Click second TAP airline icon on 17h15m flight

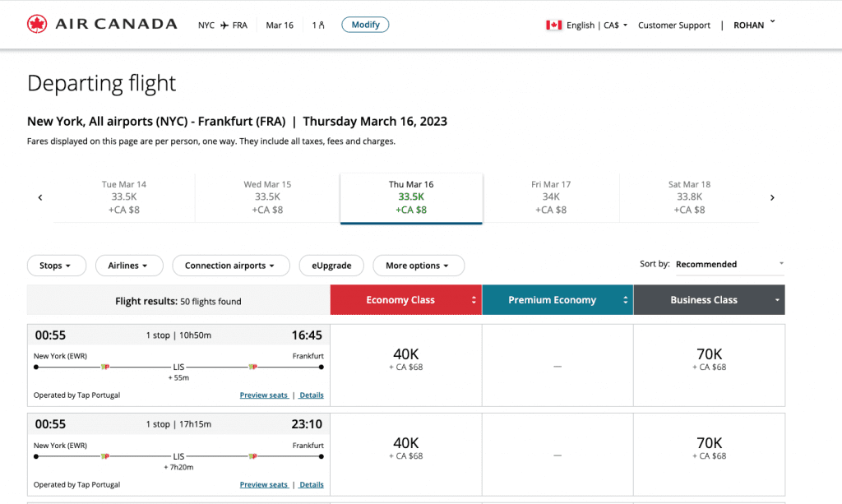click(x=253, y=456)
